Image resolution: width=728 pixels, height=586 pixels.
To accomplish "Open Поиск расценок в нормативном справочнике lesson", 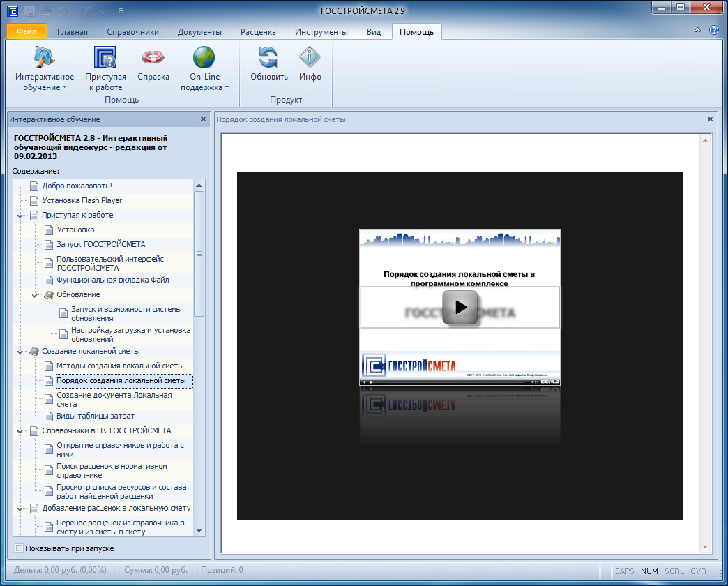I will [112, 471].
